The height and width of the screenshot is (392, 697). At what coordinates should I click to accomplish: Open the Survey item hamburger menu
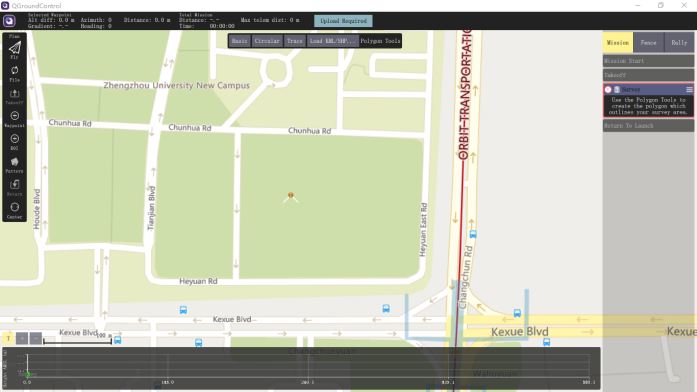tap(689, 89)
